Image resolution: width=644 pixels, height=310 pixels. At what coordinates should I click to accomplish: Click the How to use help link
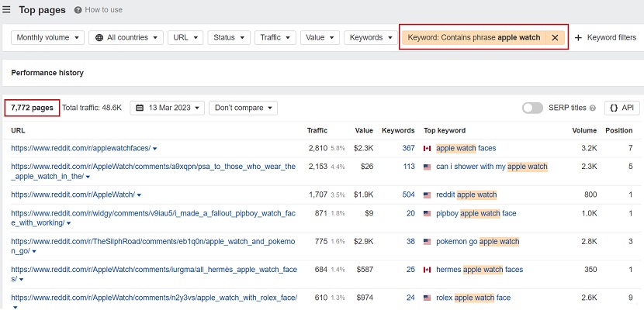click(x=99, y=10)
